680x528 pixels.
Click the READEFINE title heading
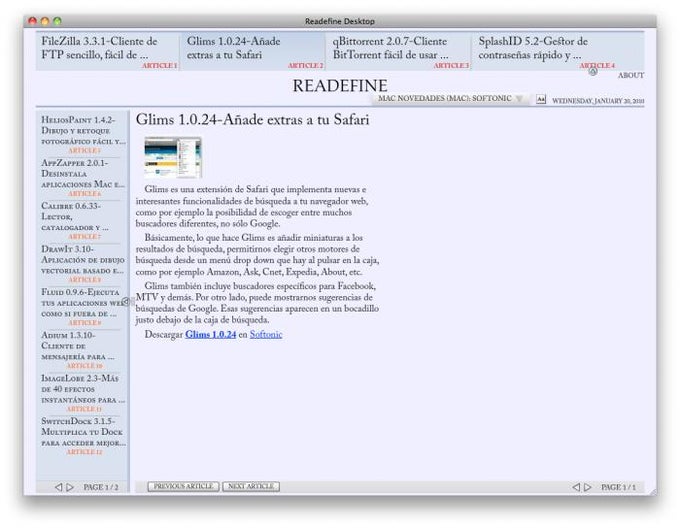(340, 86)
